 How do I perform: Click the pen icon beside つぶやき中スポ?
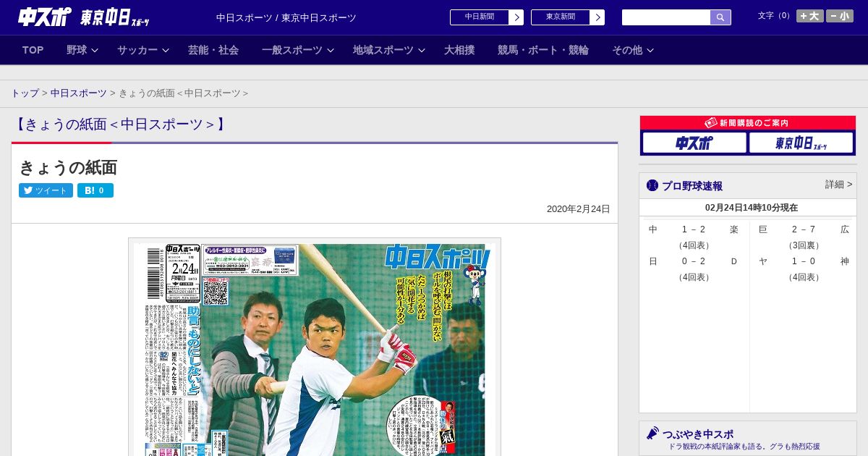[652, 433]
